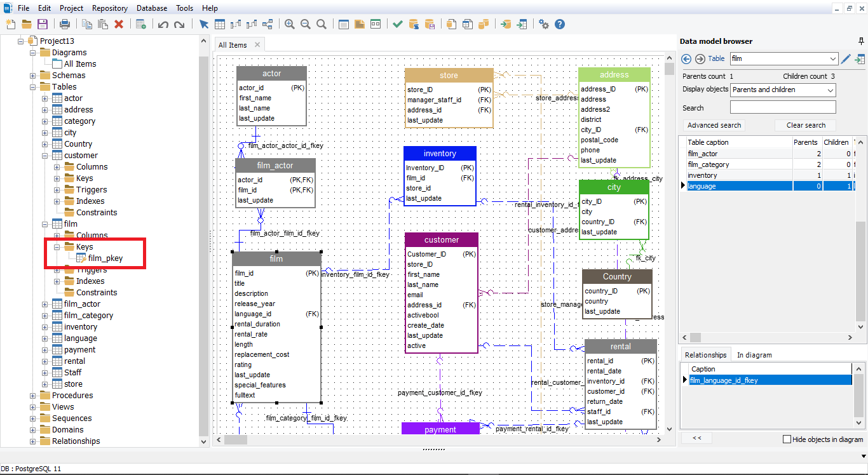Viewport: 868px width, 475px height.
Task: Collapse the customer table tree node
Action: (44, 155)
